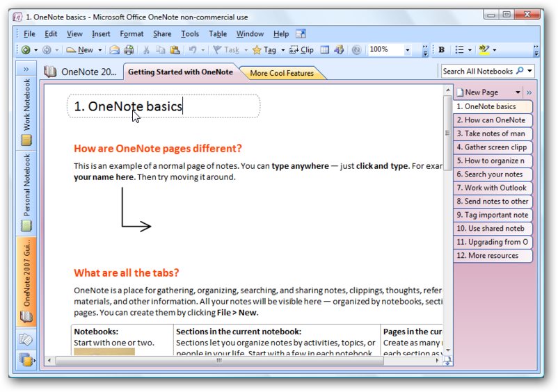Viewport: 558px width, 392px height.
Task: Click the horizontal scrollbar thumb
Action: 219,360
